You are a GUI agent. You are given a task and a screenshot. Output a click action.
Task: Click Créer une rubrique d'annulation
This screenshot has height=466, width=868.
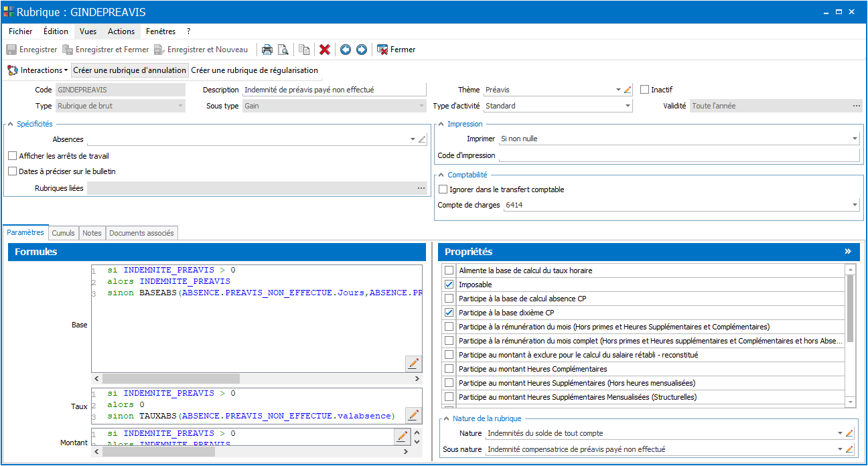[x=130, y=70]
